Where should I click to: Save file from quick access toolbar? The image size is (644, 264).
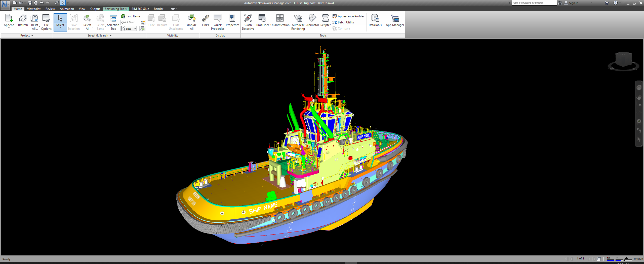pos(29,3)
